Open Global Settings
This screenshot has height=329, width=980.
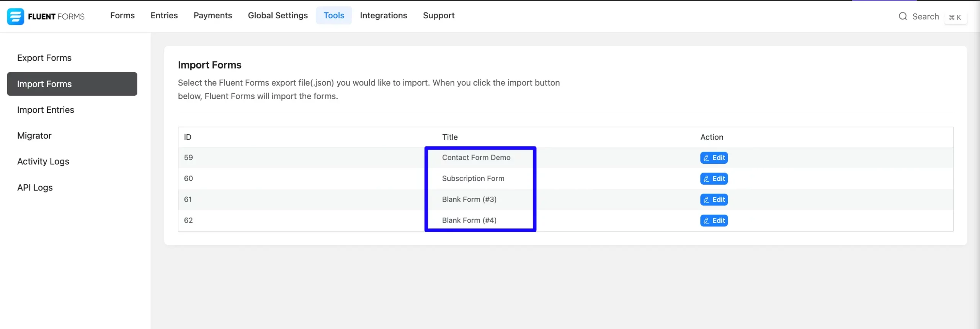[278, 15]
